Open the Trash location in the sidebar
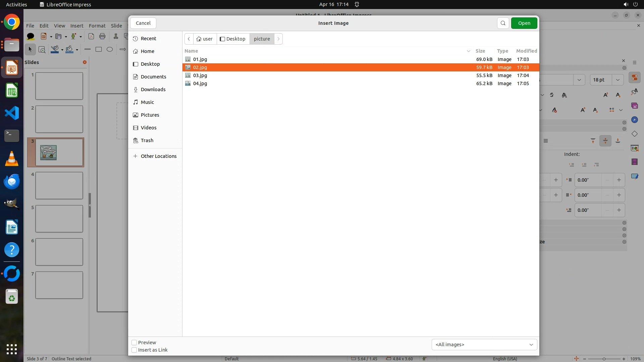644x362 pixels. coord(147,140)
